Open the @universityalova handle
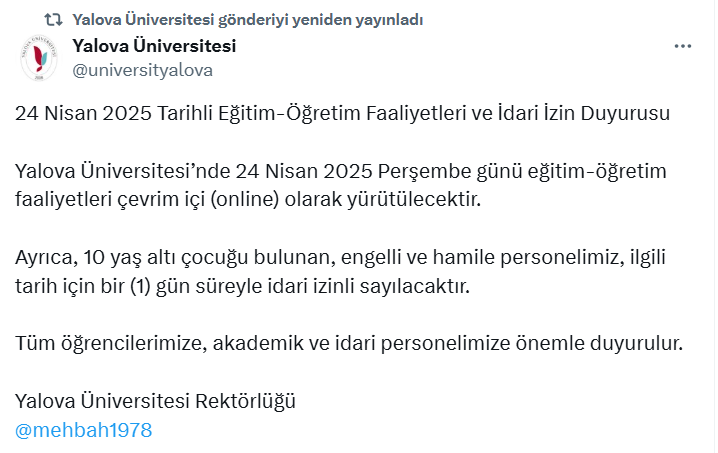The width and height of the screenshot is (718, 453). pos(142,71)
